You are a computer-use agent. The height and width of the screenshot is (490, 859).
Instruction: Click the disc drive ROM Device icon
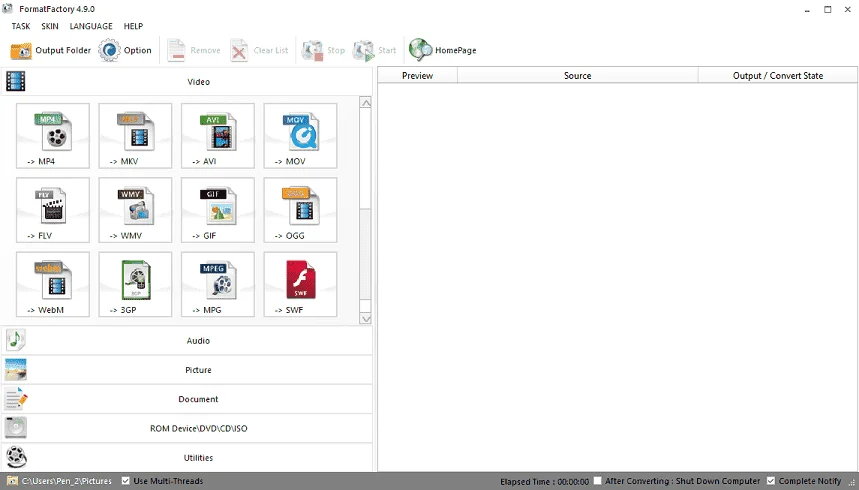[x=15, y=428]
